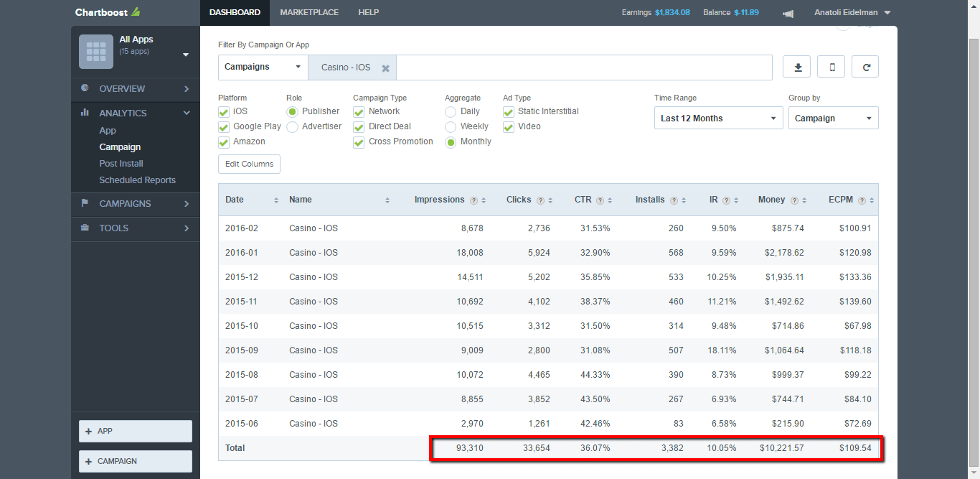This screenshot has height=479, width=980.
Task: Sort by Money column arrows
Action: [804, 200]
